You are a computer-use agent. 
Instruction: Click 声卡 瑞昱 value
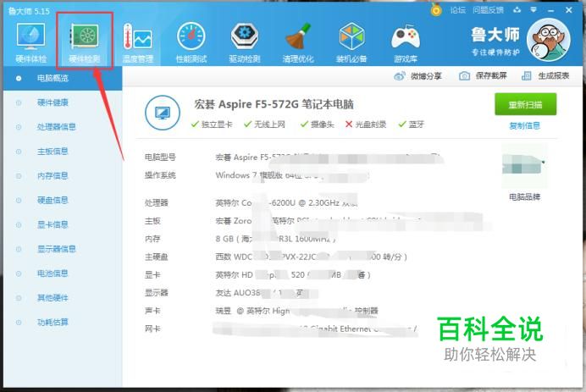[296, 311]
